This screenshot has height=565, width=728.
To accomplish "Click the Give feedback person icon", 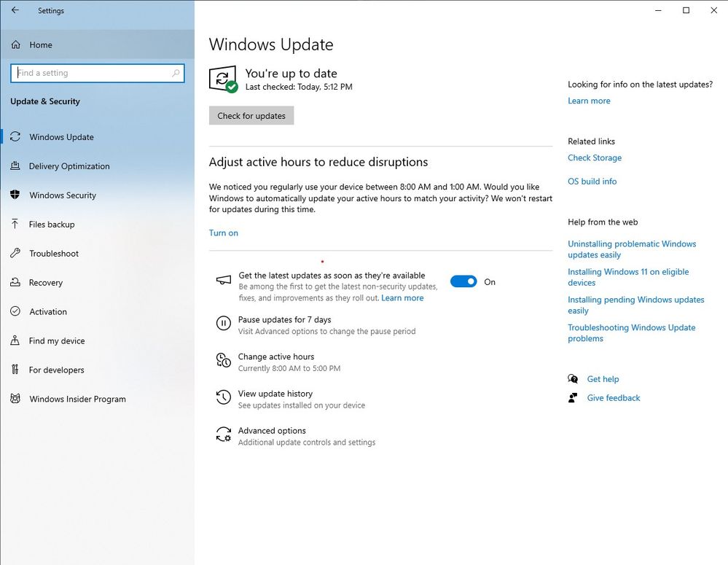I will tap(573, 398).
